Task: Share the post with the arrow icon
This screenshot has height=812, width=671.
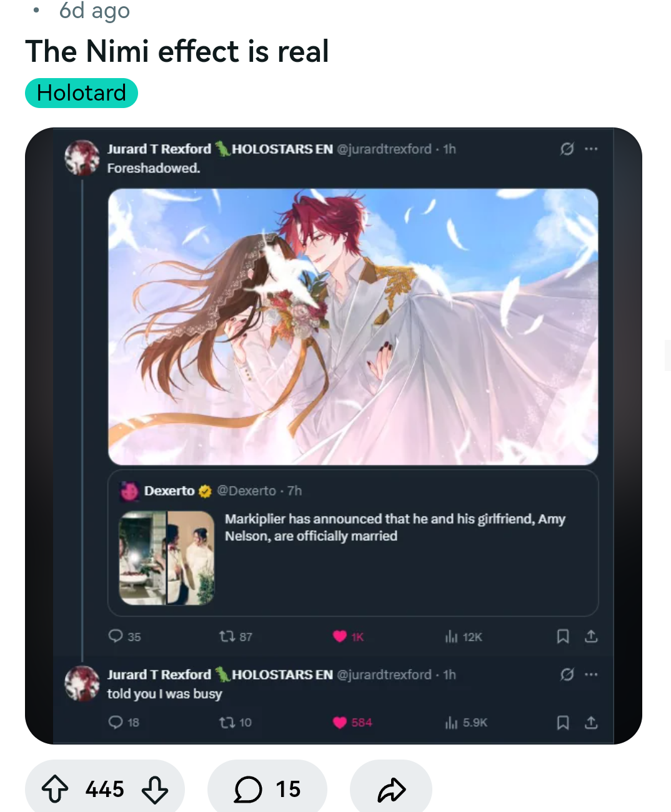Action: tap(391, 789)
